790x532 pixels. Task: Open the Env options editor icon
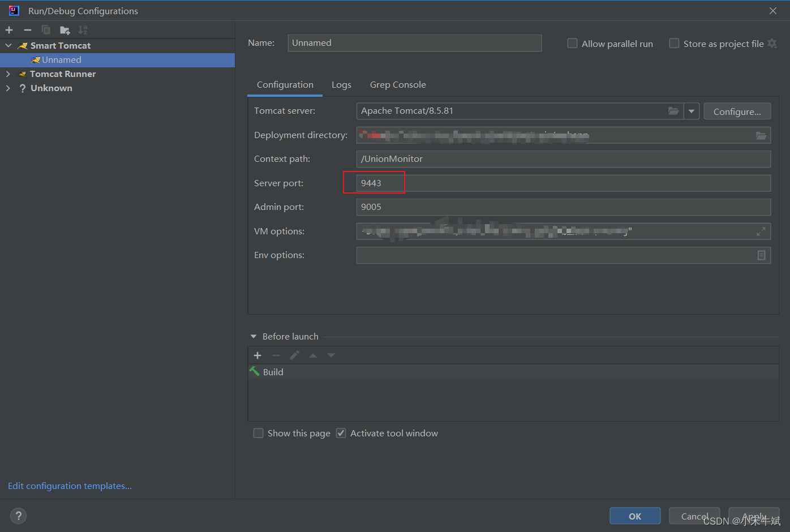pos(762,255)
